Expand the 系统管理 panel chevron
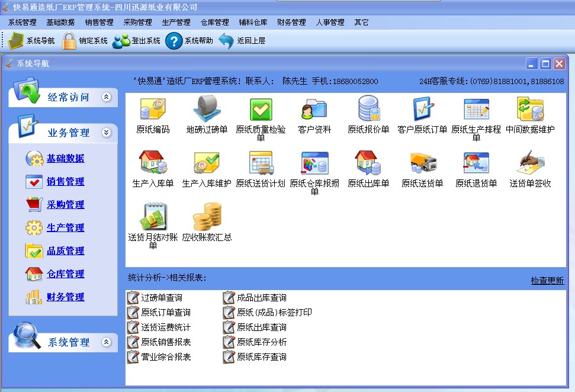The image size is (575, 392). point(107,342)
